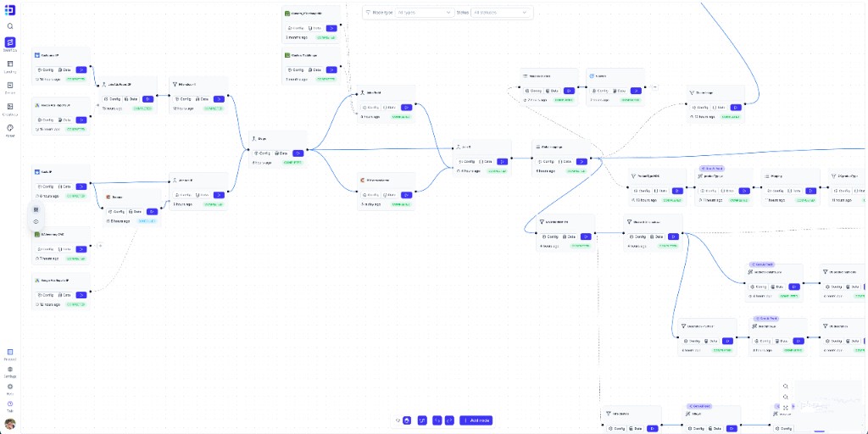Click the bottom toolbar icon right of the hand tool
Image resolution: width=868 pixels, height=434 pixels.
[x=422, y=420]
